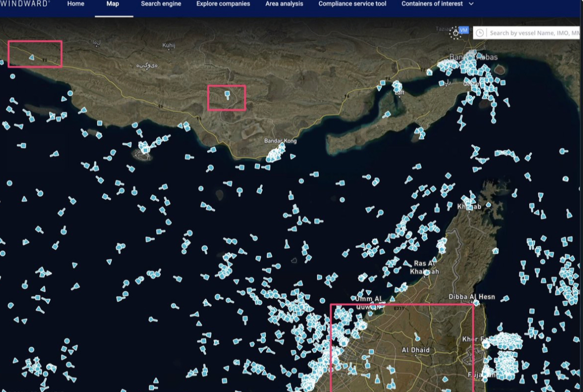Expand the Containers of interest dropdown arrow
This screenshot has width=583, height=392.
click(471, 4)
